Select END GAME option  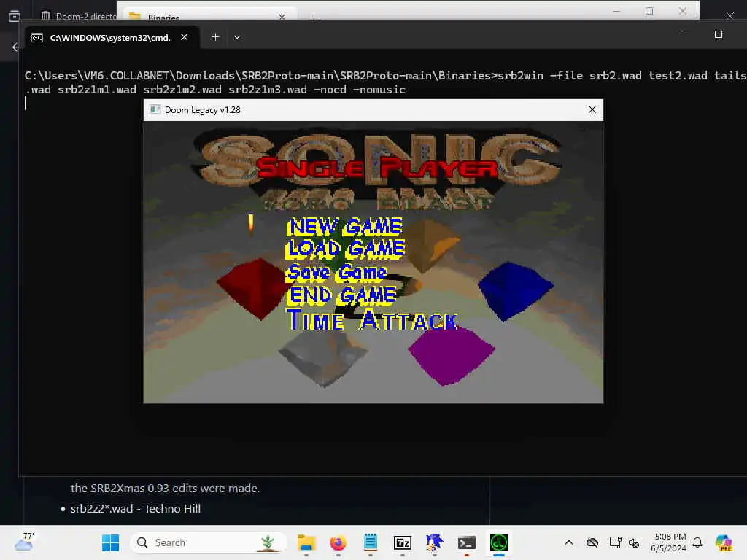(x=341, y=295)
